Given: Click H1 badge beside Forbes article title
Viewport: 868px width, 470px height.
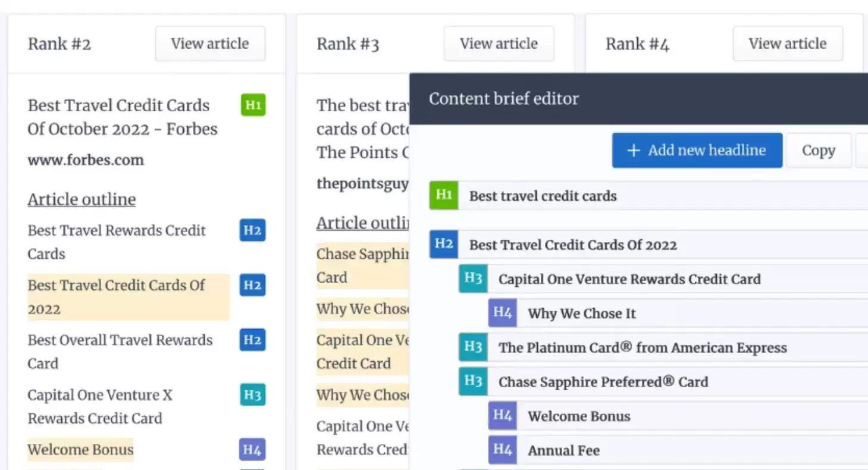Looking at the screenshot, I should click(253, 105).
